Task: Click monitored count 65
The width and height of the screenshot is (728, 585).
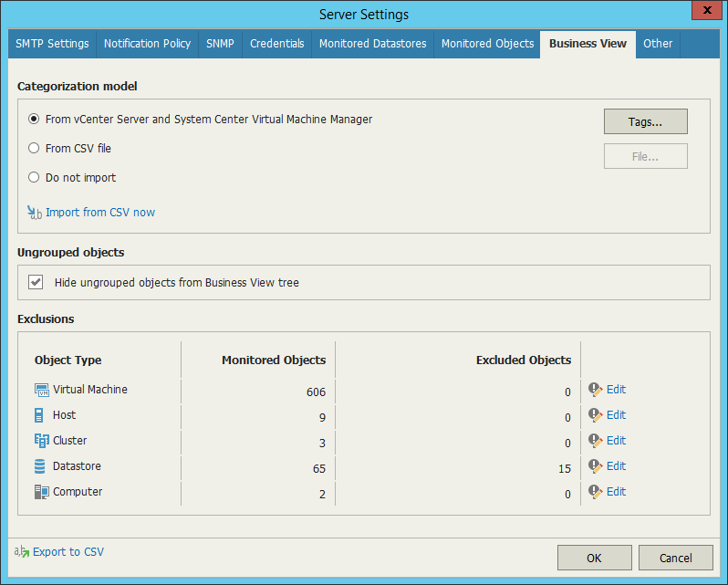Action: coord(319,469)
